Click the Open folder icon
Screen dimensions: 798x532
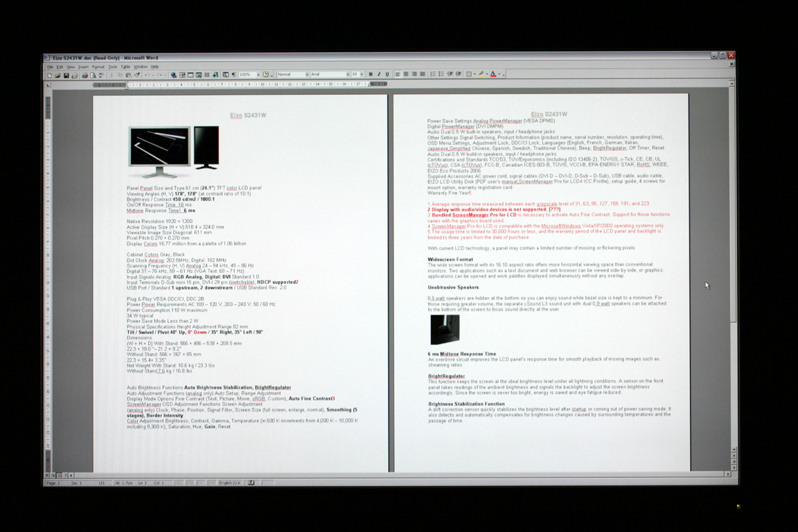pyautogui.click(x=57, y=75)
